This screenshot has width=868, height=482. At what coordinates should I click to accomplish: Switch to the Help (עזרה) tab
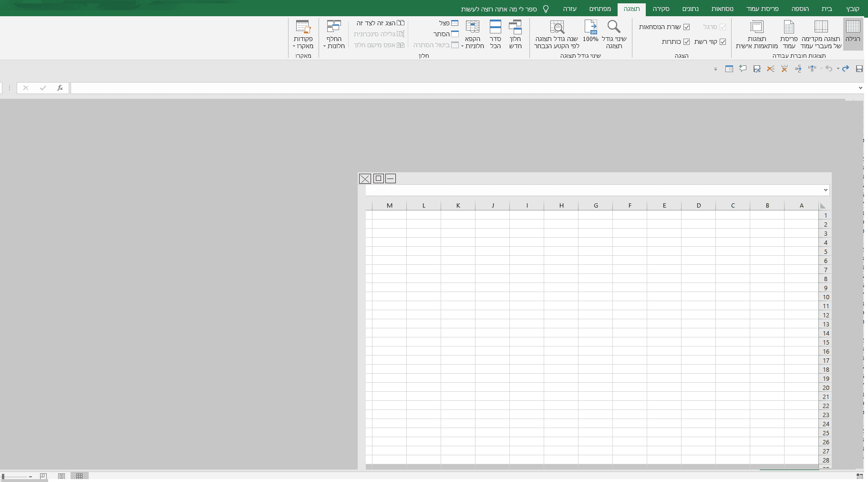569,9
